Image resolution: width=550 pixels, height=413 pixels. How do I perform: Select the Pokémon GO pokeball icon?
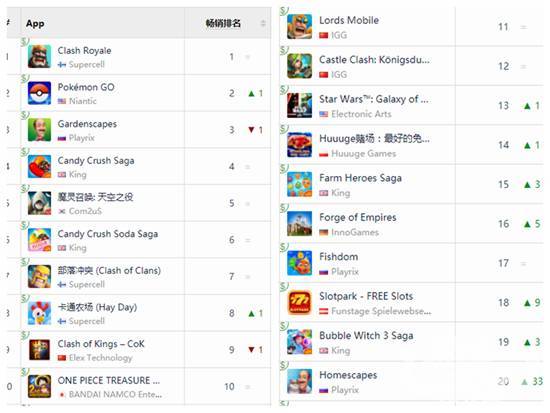[x=39, y=93]
